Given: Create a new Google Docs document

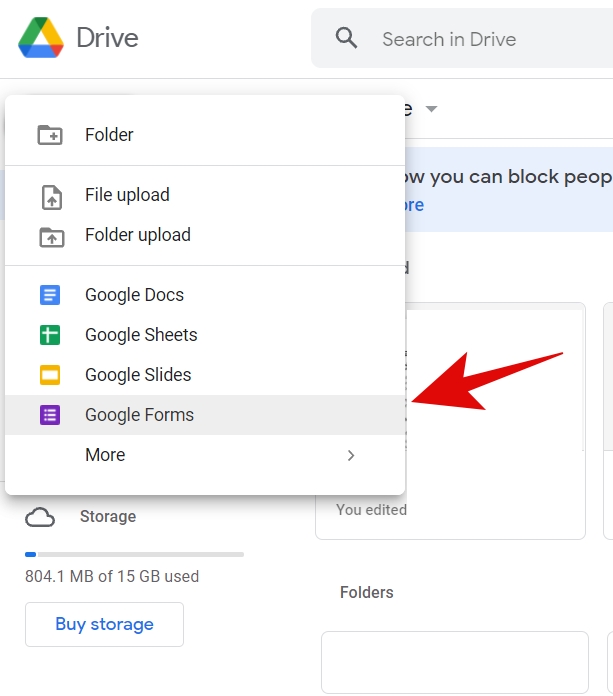Looking at the screenshot, I should click(x=205, y=295).
